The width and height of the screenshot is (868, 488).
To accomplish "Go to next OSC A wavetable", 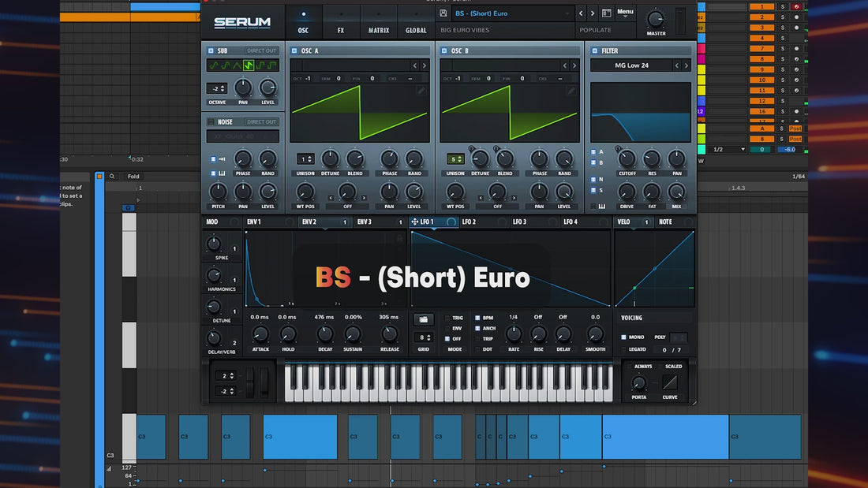I will coord(424,65).
